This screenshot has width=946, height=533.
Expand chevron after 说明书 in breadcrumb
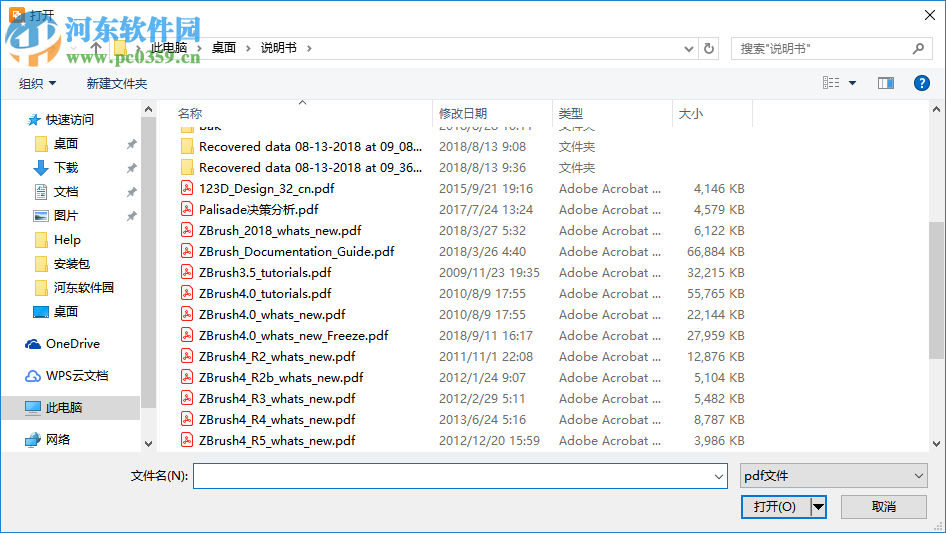coord(309,48)
